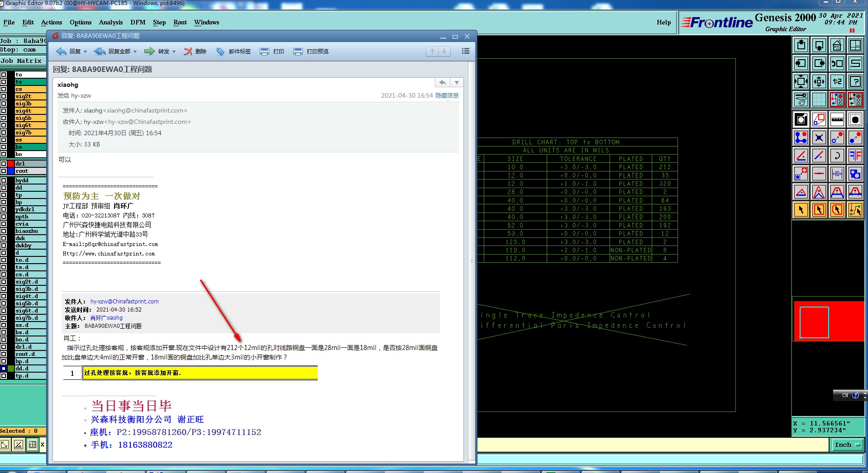Select the net-path selection arrow tool
This screenshot has width=868, height=473.
click(x=855, y=210)
